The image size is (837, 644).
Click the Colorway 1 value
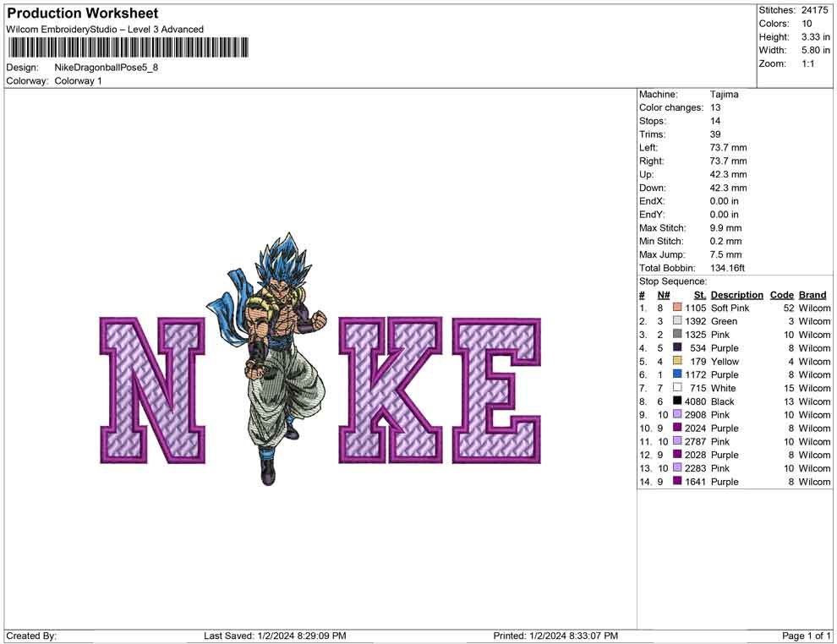tap(78, 81)
